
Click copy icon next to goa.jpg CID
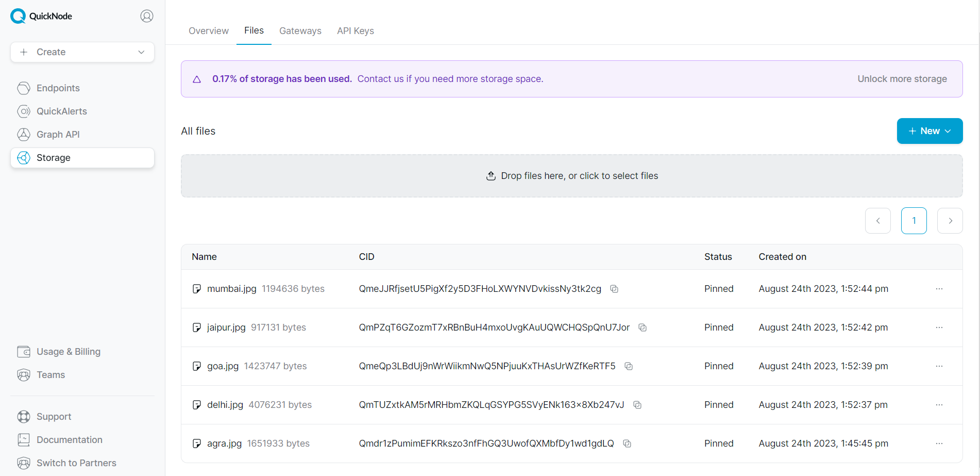628,366
